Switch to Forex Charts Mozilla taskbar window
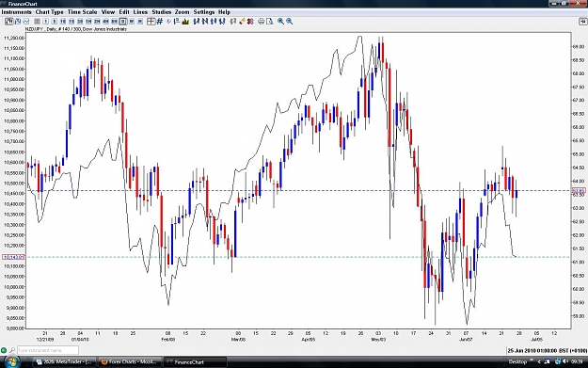This screenshot has height=368, width=588. 130,362
